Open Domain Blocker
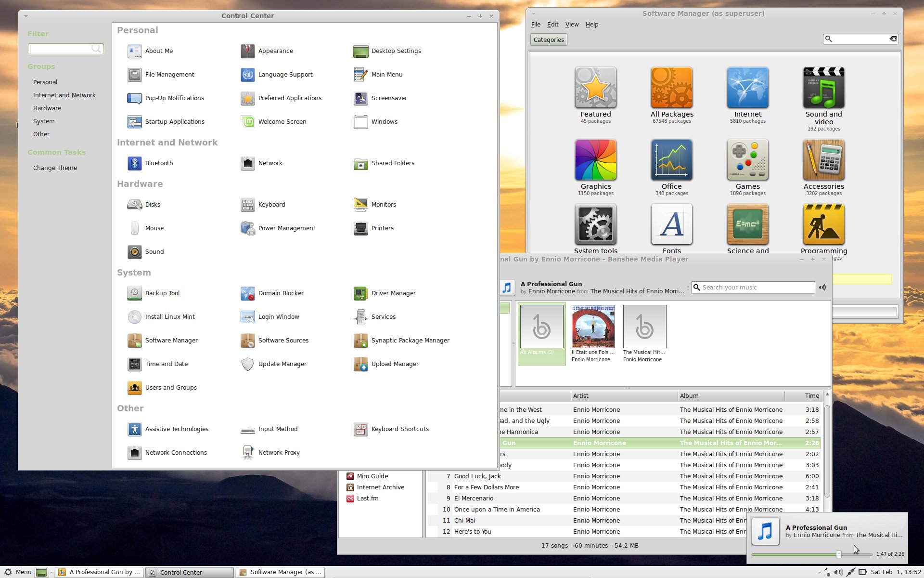This screenshot has height=578, width=924. pyautogui.click(x=272, y=293)
